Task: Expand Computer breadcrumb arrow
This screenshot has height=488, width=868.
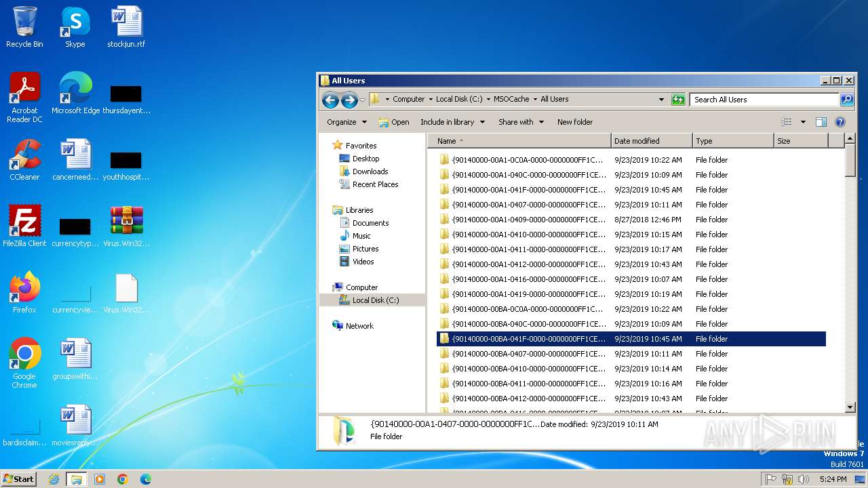Action: [x=430, y=99]
